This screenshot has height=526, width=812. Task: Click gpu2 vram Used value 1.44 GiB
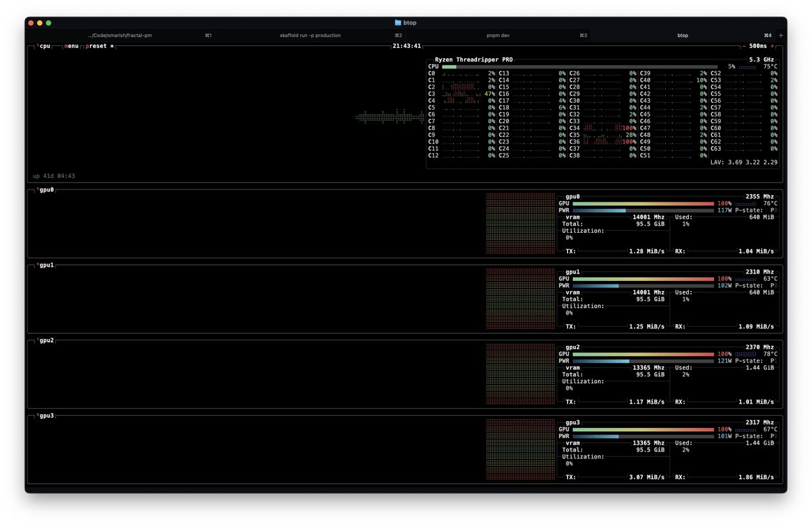pyautogui.click(x=761, y=368)
